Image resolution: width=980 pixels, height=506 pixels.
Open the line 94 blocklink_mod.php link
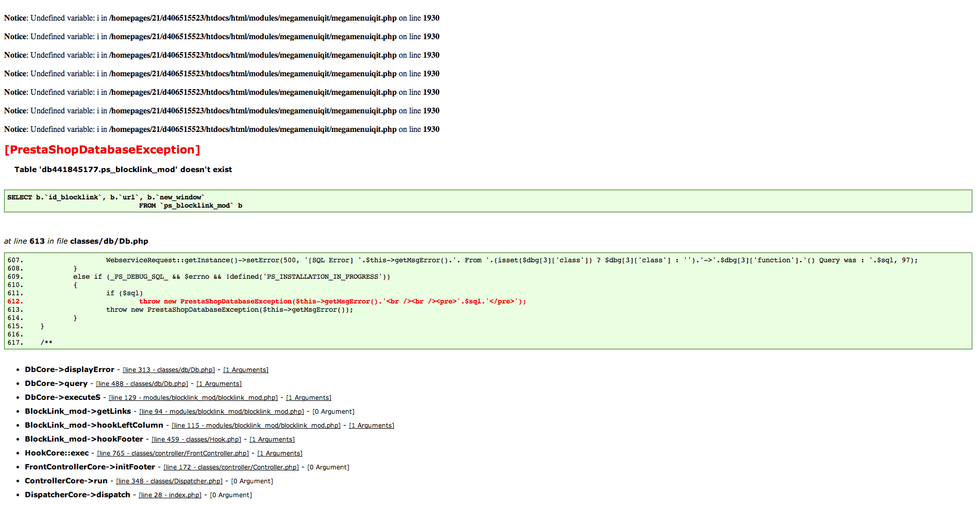(222, 412)
